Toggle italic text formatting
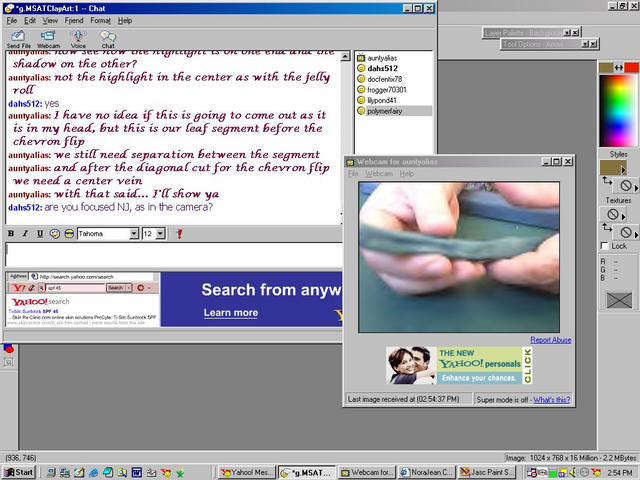Screen dimensions: 640x480 pos(25,233)
